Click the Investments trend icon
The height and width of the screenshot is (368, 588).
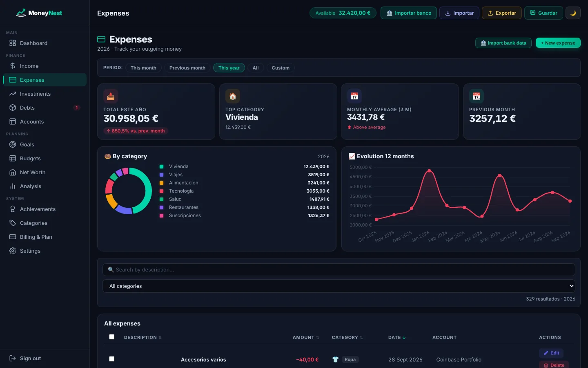(x=13, y=94)
